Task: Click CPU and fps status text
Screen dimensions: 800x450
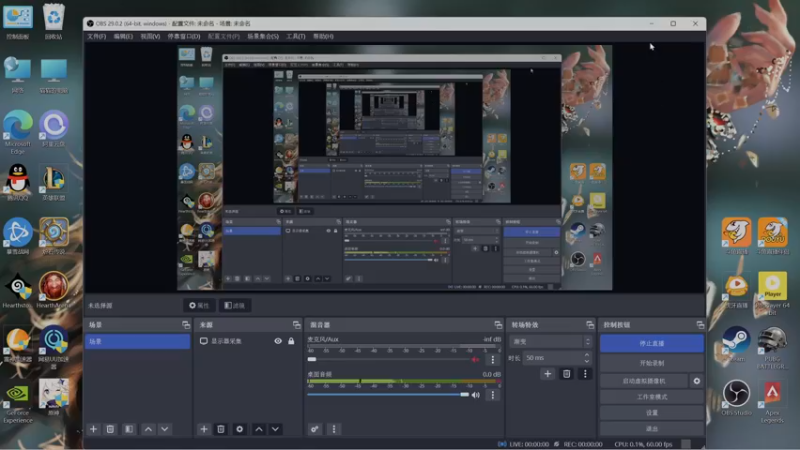Action: (x=643, y=444)
